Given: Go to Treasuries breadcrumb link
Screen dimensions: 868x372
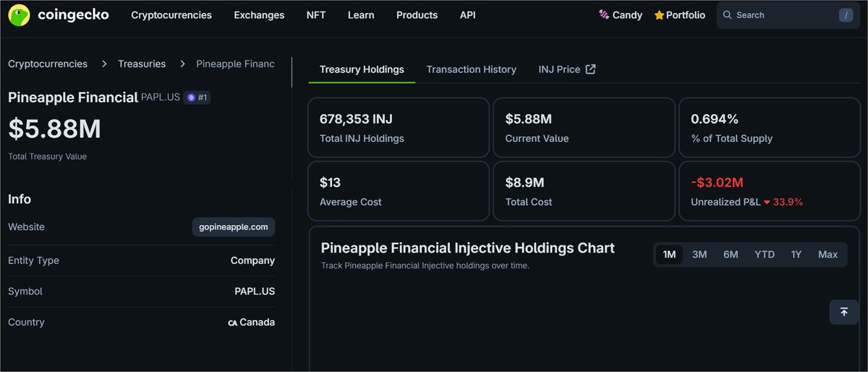Looking at the screenshot, I should pos(142,64).
